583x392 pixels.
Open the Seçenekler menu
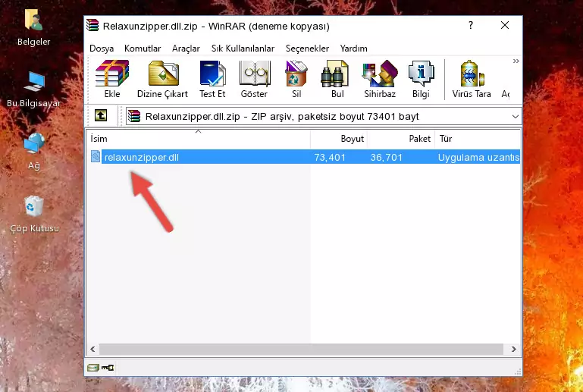307,49
